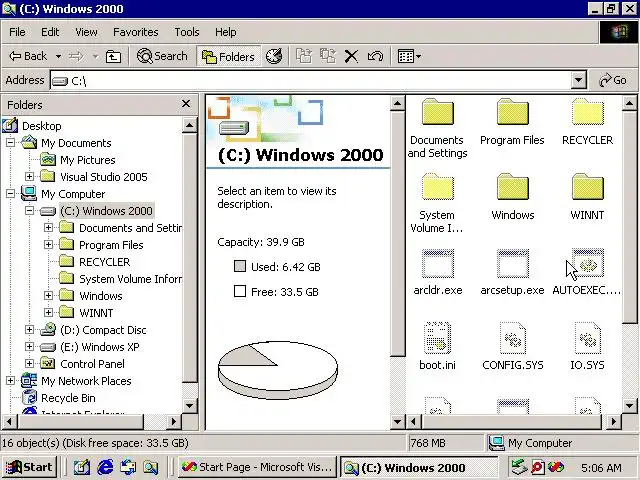The image size is (640, 480).
Task: Select the arcldr.exe file icon
Action: coord(438,263)
